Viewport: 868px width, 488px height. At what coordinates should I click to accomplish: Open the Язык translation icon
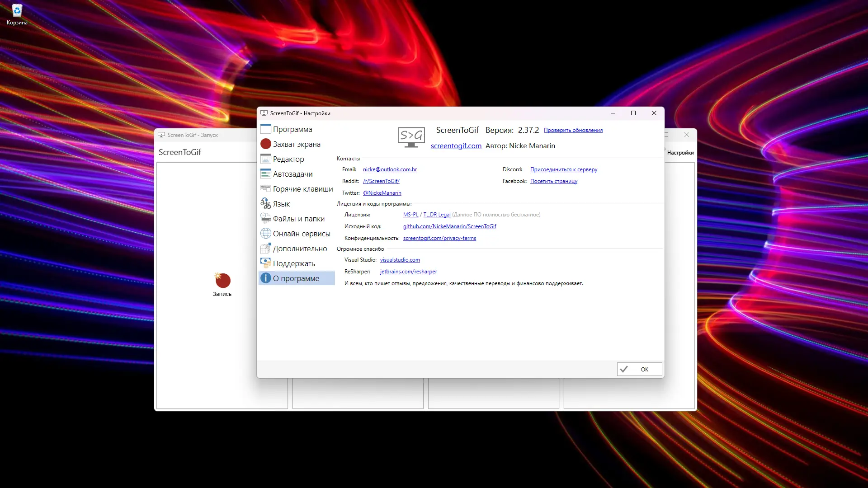266,204
